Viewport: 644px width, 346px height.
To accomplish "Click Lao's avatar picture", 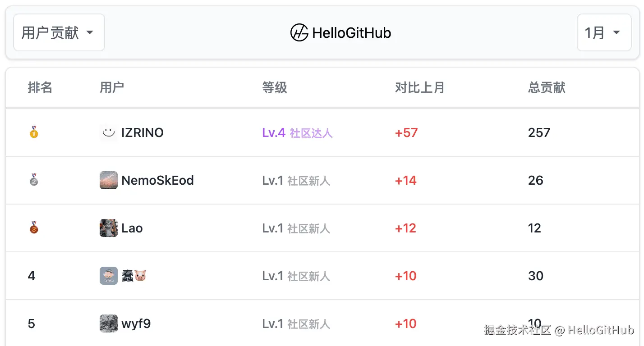I will [108, 228].
